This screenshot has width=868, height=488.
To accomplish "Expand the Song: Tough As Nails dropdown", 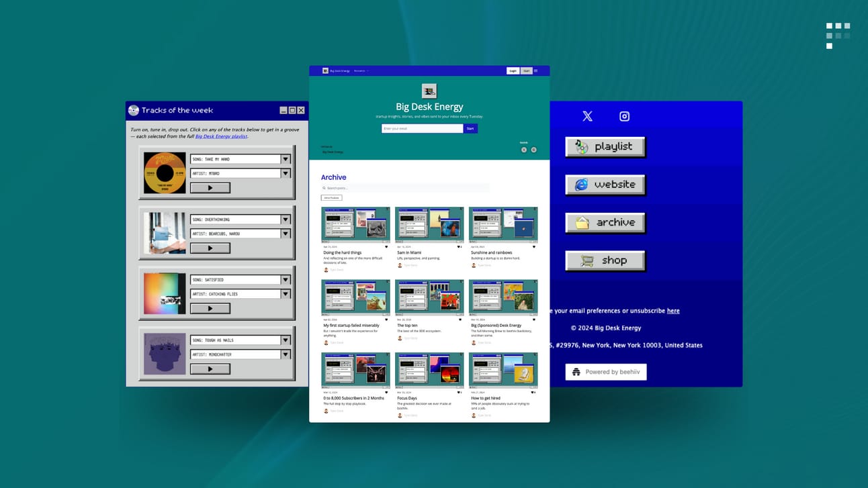I will coord(285,340).
